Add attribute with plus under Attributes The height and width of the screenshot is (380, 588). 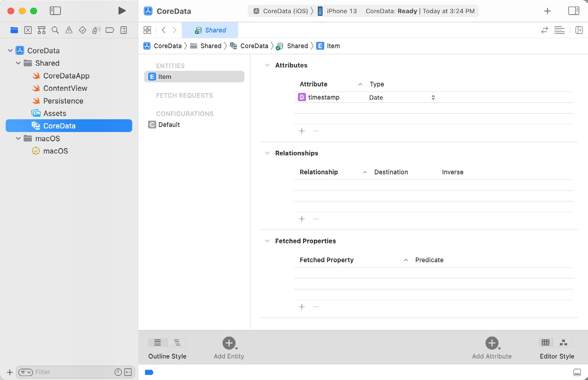pyautogui.click(x=302, y=131)
